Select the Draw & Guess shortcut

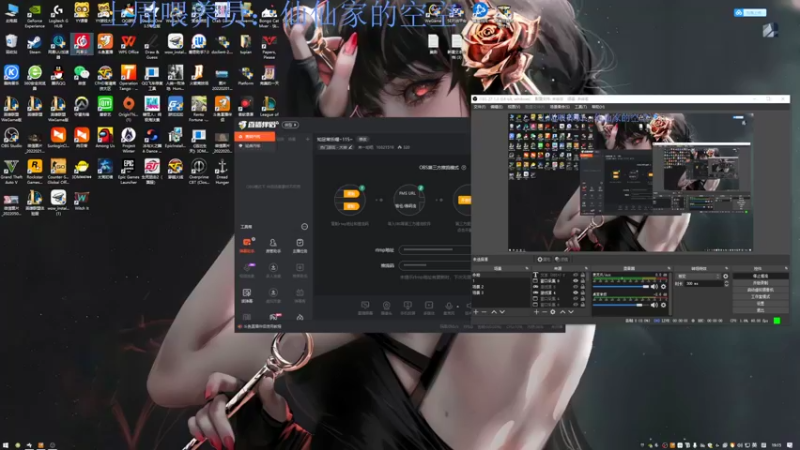(x=152, y=46)
